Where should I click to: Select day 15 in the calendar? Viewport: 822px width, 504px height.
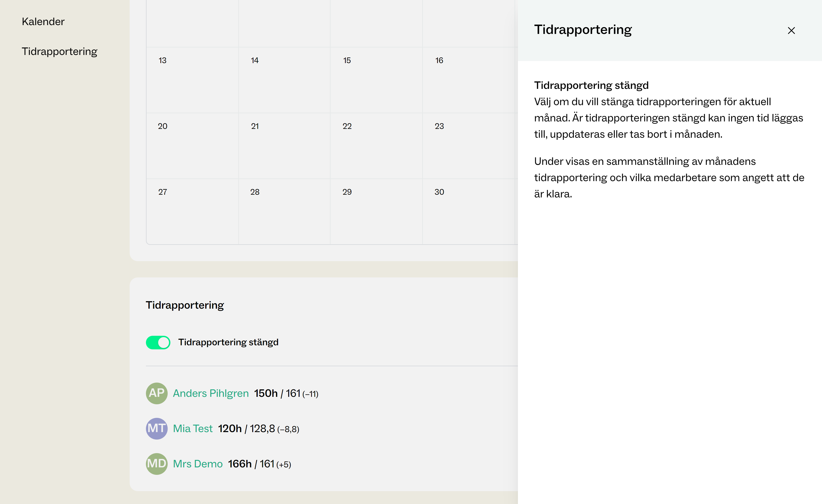tap(376, 80)
